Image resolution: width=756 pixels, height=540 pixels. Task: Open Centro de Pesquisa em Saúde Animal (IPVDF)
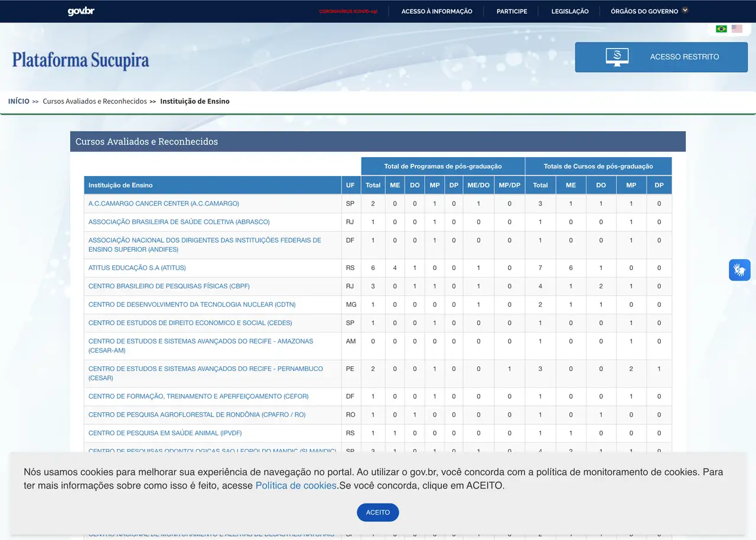[x=165, y=432]
